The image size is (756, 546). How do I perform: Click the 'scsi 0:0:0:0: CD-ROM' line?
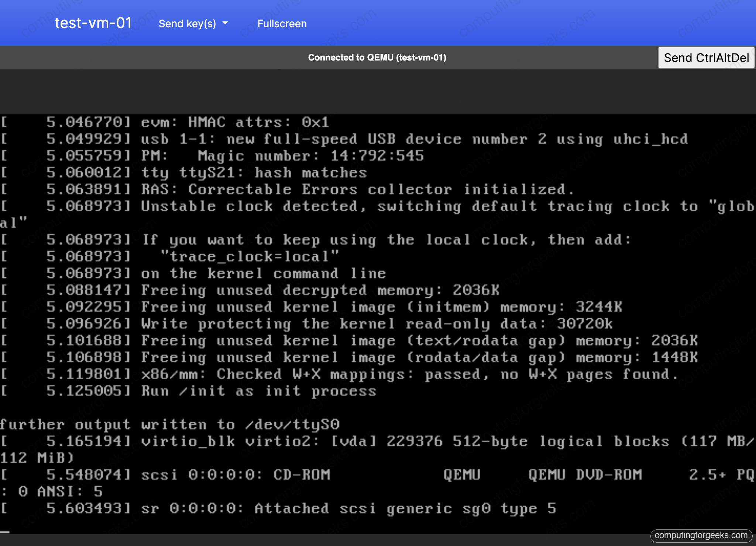(x=377, y=483)
